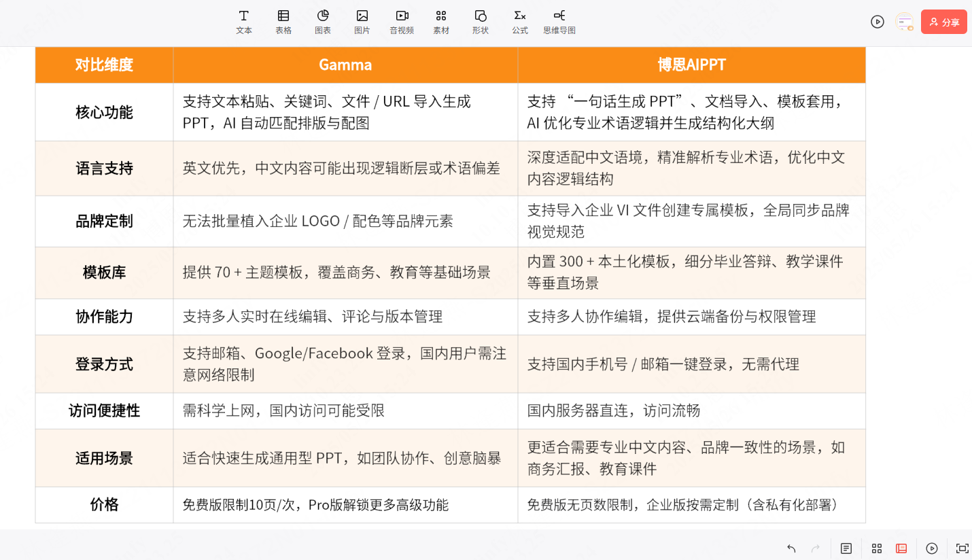The width and height of the screenshot is (972, 560).
Task: Select cell 支持 “一句话生成 PPT”
Action: 691,112
